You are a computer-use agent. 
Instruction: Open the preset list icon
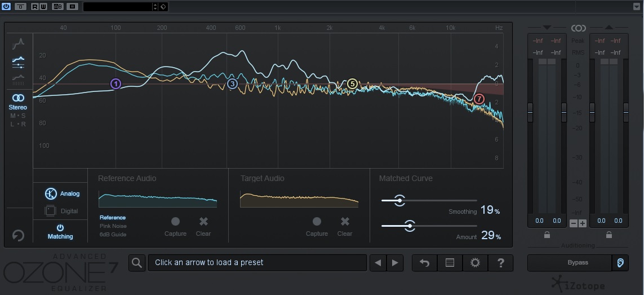click(450, 262)
